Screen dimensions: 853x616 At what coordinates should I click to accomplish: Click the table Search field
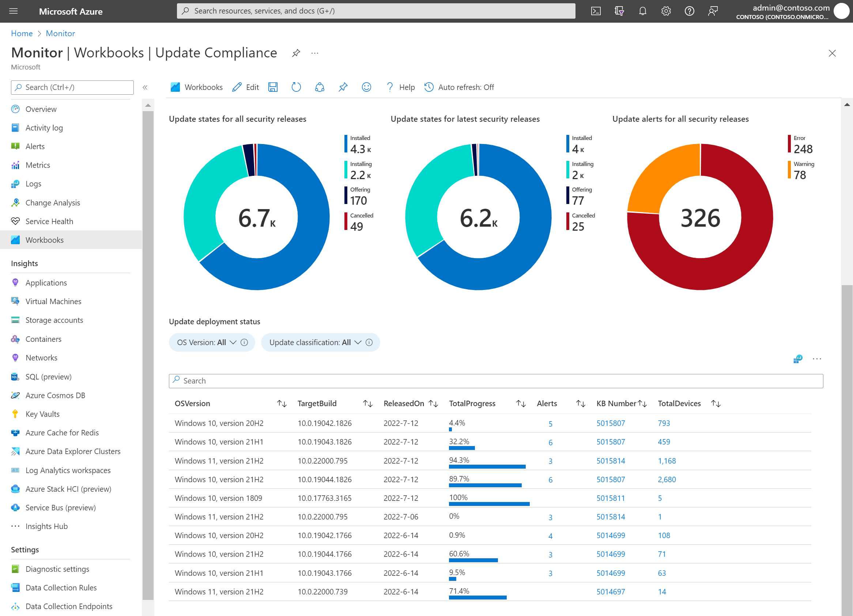496,381
